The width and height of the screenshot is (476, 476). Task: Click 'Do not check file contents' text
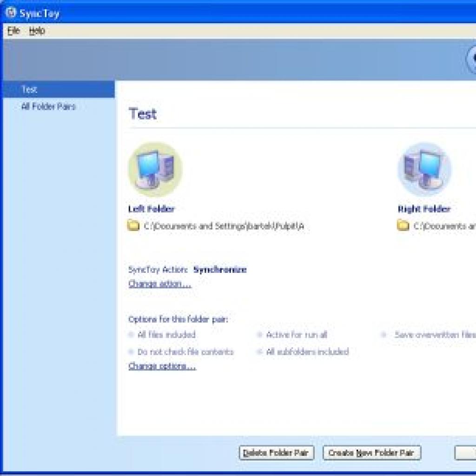185,352
